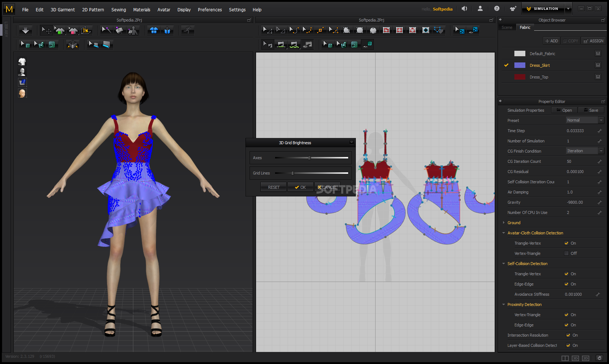The height and width of the screenshot is (364, 609).
Task: Choose the Segment Sewing tool
Action: click(281, 45)
